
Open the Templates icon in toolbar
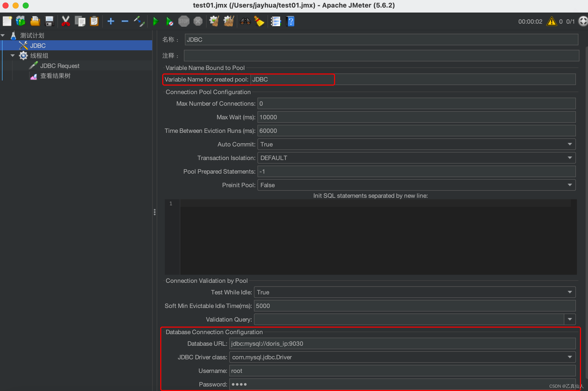coord(21,21)
